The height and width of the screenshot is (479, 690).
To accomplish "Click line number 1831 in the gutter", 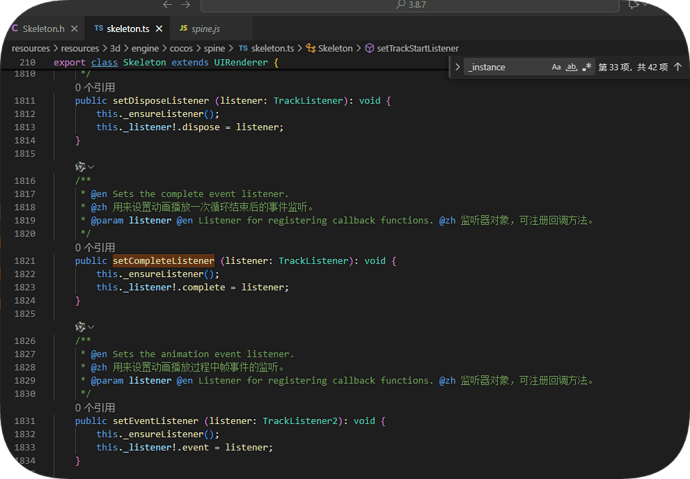I will tap(25, 421).
